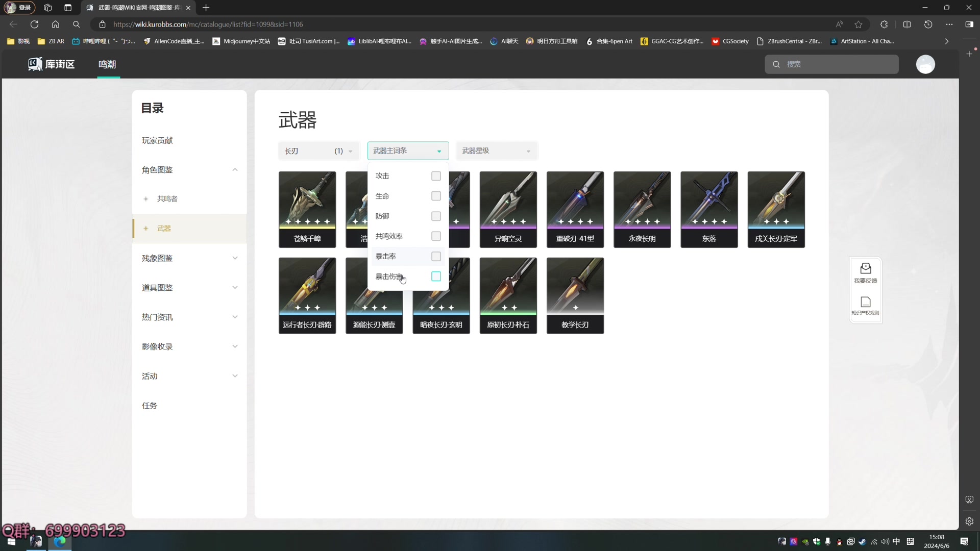Open 玩家贡献 in the catalog
The width and height of the screenshot is (980, 551).
click(157, 140)
